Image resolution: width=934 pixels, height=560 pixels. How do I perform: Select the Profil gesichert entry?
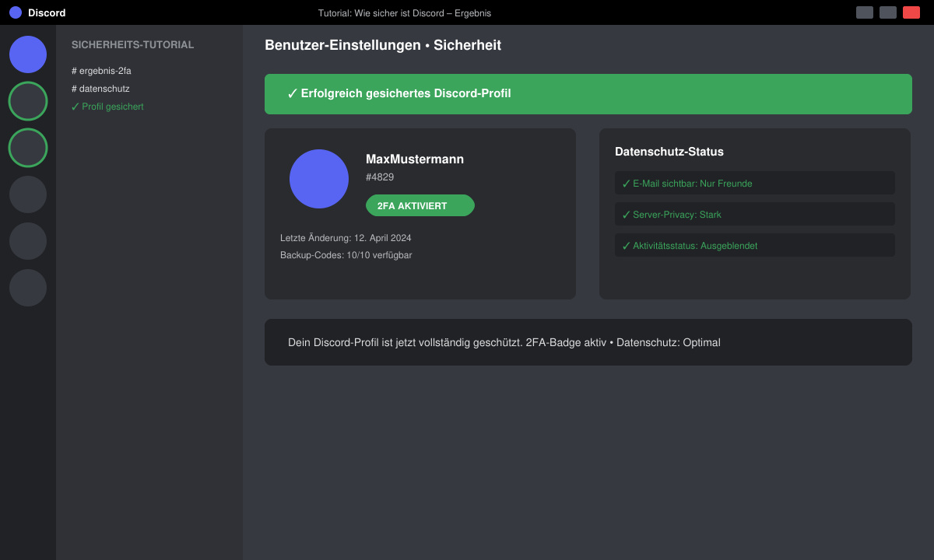click(x=107, y=107)
